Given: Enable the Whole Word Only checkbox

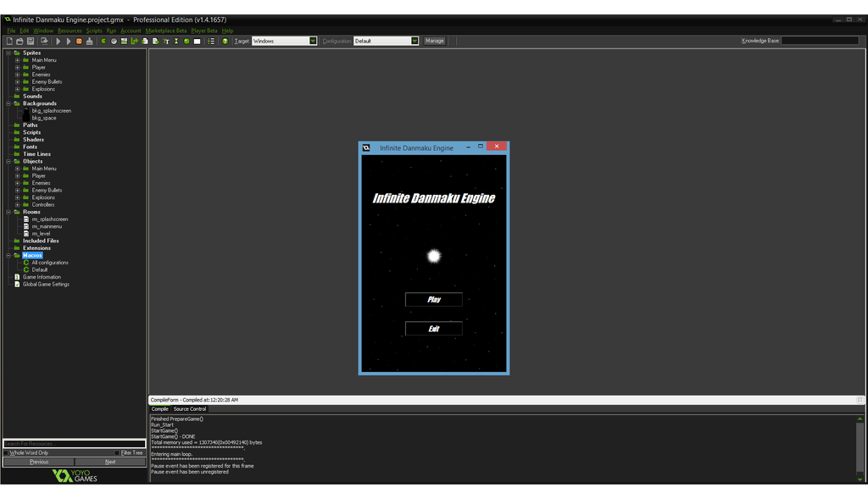Looking at the screenshot, I should pyautogui.click(x=7, y=453).
